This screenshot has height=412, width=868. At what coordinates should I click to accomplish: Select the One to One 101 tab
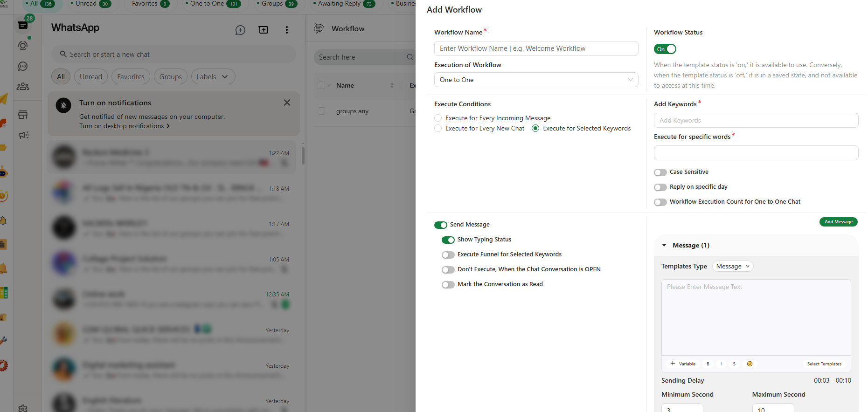point(213,4)
